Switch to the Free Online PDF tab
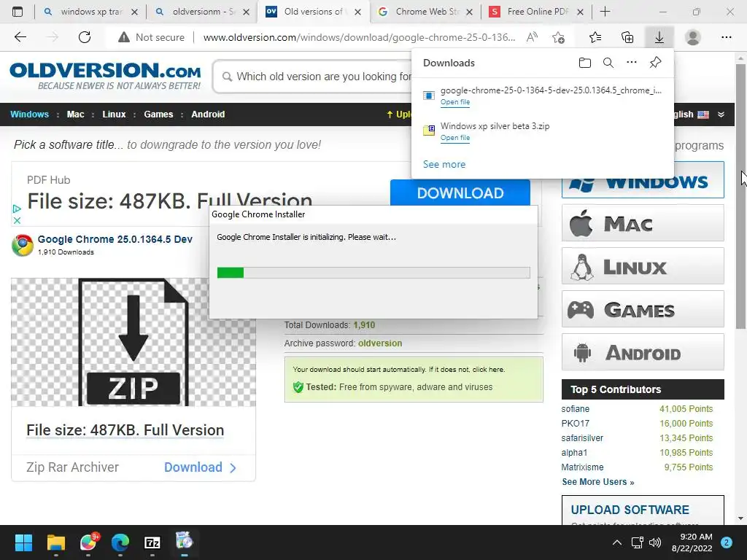 pos(536,12)
